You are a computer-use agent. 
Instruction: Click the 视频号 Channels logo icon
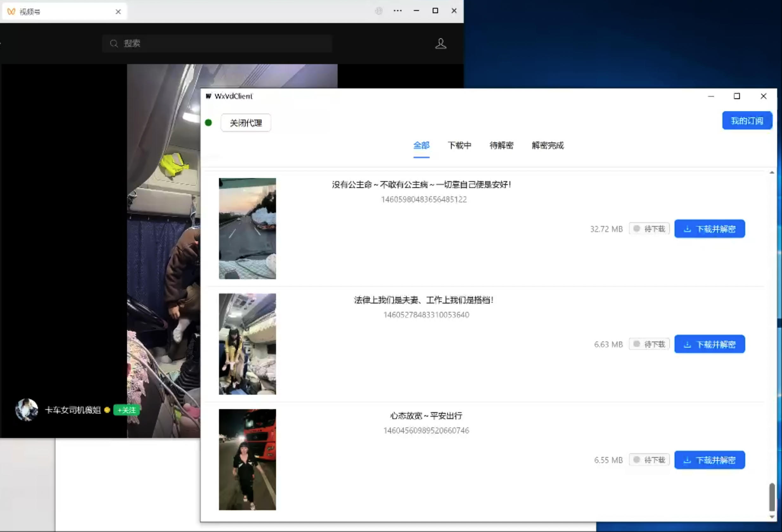pos(10,11)
